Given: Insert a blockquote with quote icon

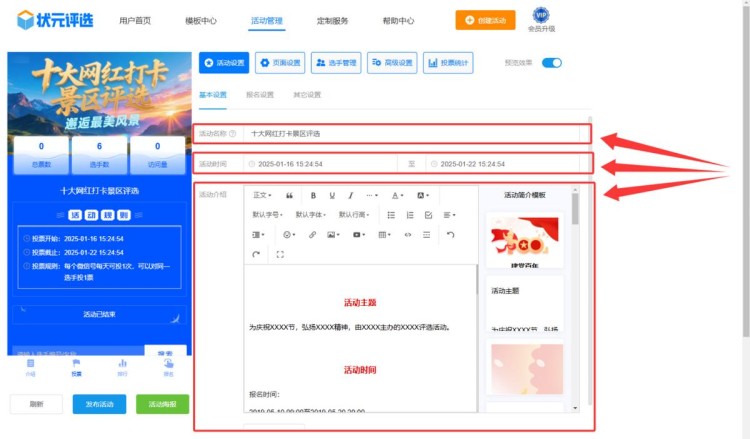Looking at the screenshot, I should pos(290,195).
